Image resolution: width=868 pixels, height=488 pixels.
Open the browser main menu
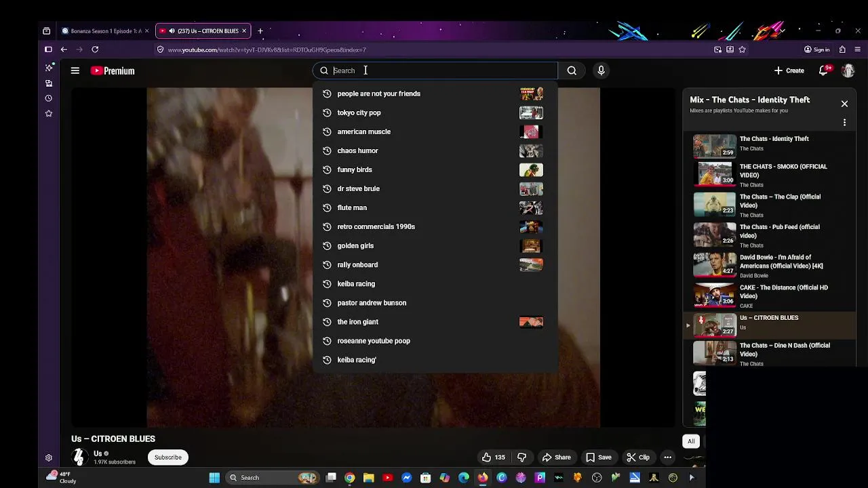(x=858, y=49)
